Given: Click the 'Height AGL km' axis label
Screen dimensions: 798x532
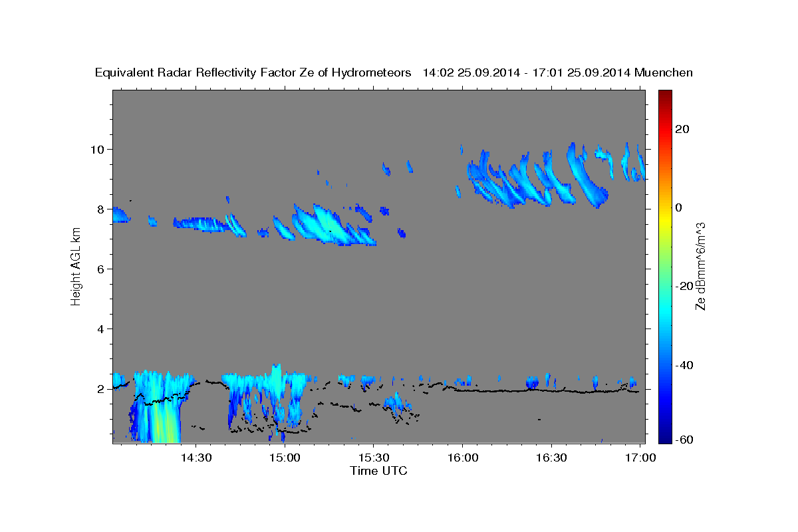Looking at the screenshot, I should pyautogui.click(x=76, y=266).
